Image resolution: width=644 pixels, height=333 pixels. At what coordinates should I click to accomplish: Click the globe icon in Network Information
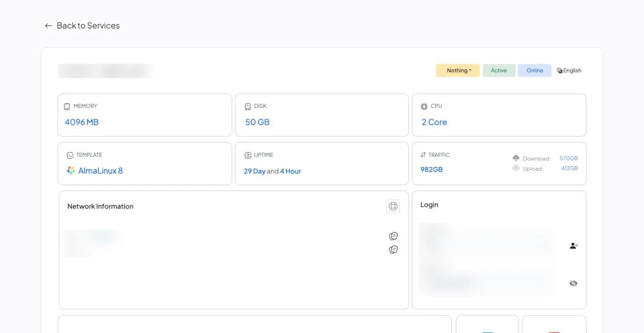tap(393, 206)
